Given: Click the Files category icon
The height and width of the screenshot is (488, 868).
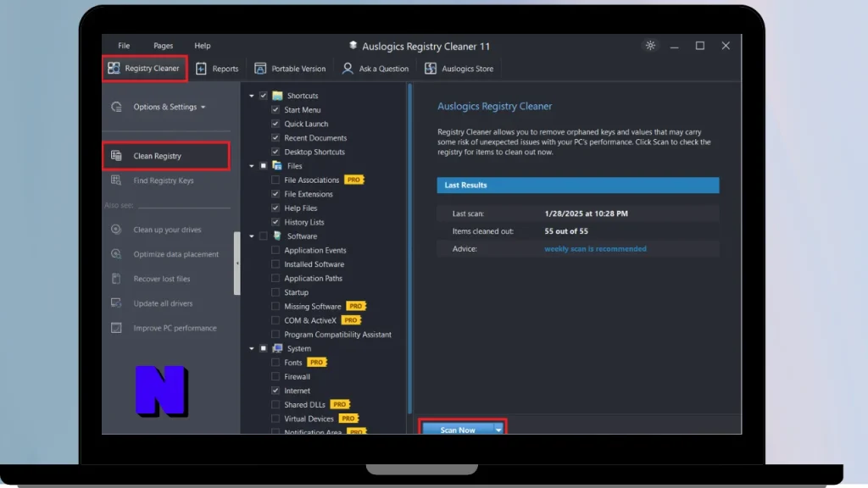Looking at the screenshot, I should coord(277,166).
